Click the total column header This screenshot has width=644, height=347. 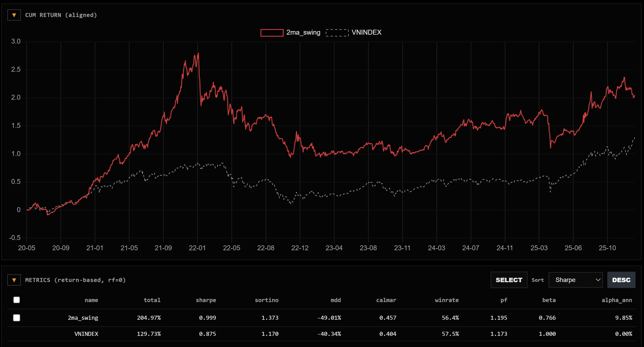pyautogui.click(x=152, y=300)
